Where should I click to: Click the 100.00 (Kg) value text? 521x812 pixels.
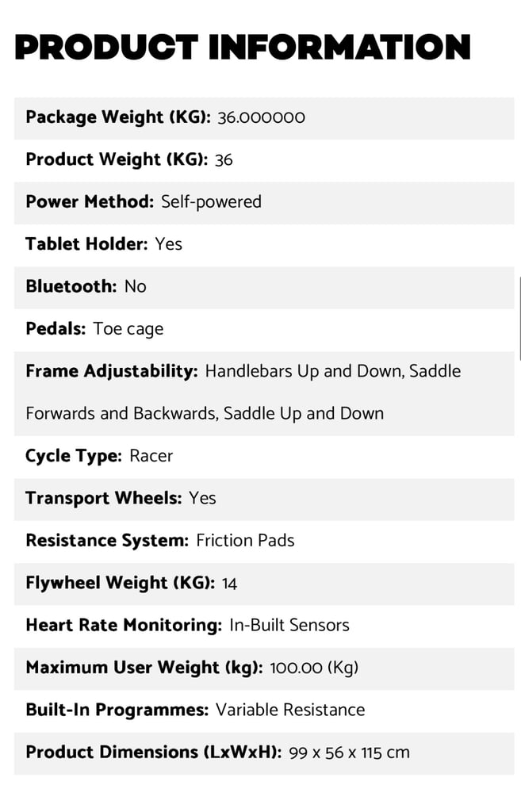coord(314,668)
